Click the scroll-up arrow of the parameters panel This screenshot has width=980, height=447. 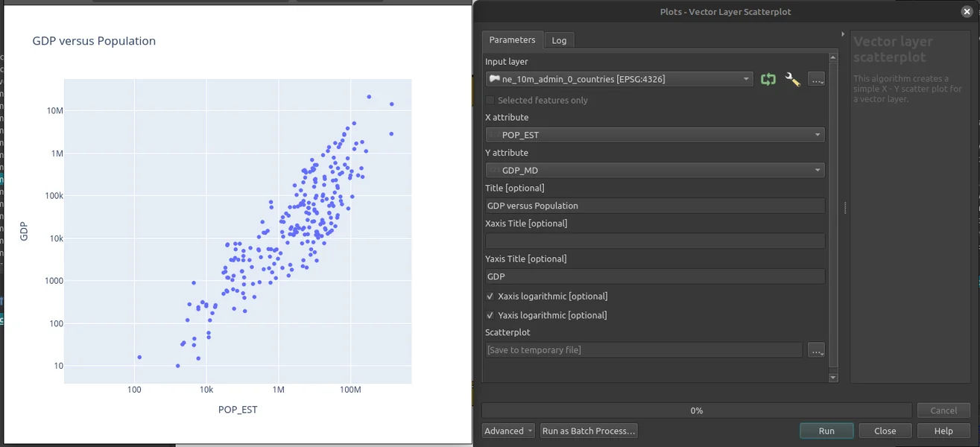(x=833, y=58)
